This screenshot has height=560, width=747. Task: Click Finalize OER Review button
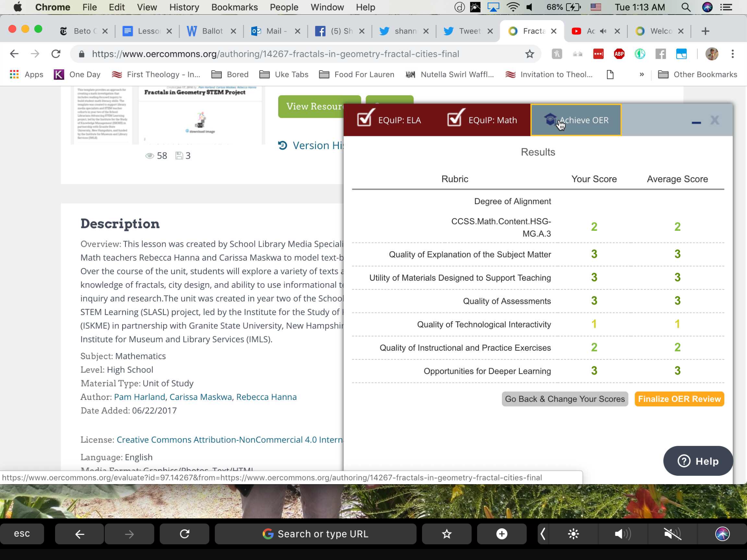(679, 399)
